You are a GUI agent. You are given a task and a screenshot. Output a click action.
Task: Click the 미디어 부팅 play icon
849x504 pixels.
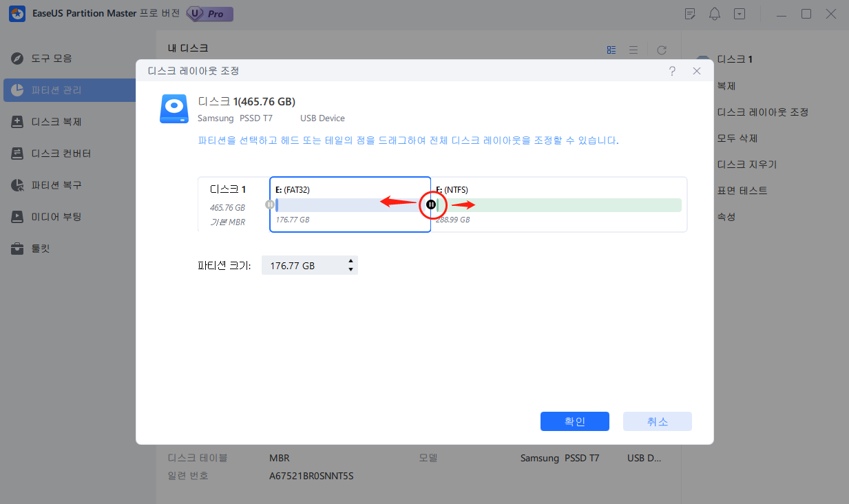tap(18, 217)
